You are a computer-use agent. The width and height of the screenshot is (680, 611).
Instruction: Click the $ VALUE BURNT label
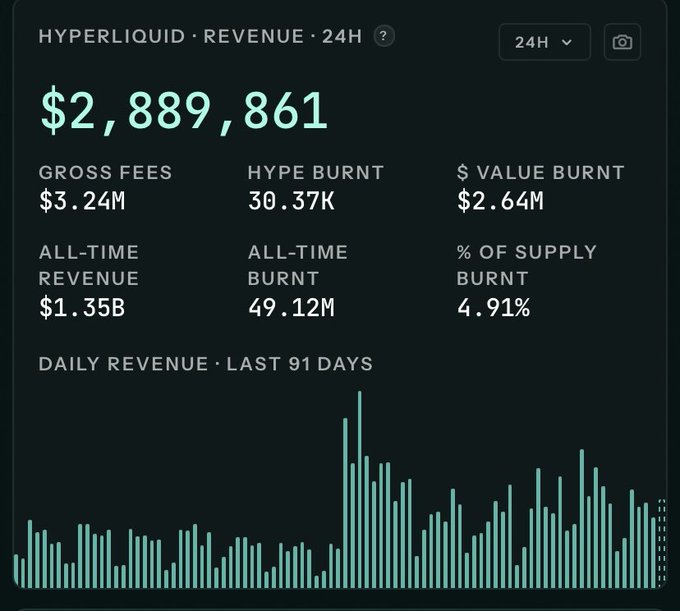point(540,172)
